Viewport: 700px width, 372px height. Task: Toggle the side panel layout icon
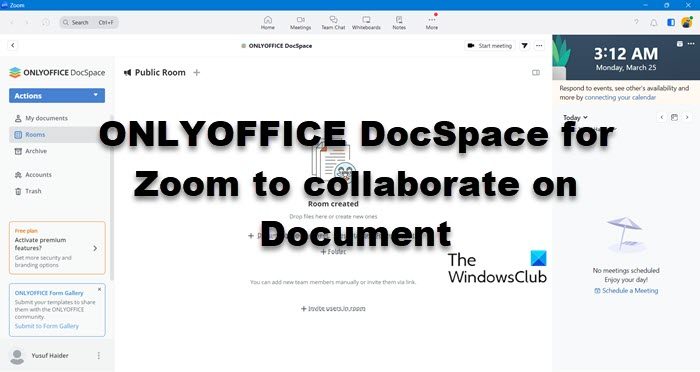[x=671, y=22]
